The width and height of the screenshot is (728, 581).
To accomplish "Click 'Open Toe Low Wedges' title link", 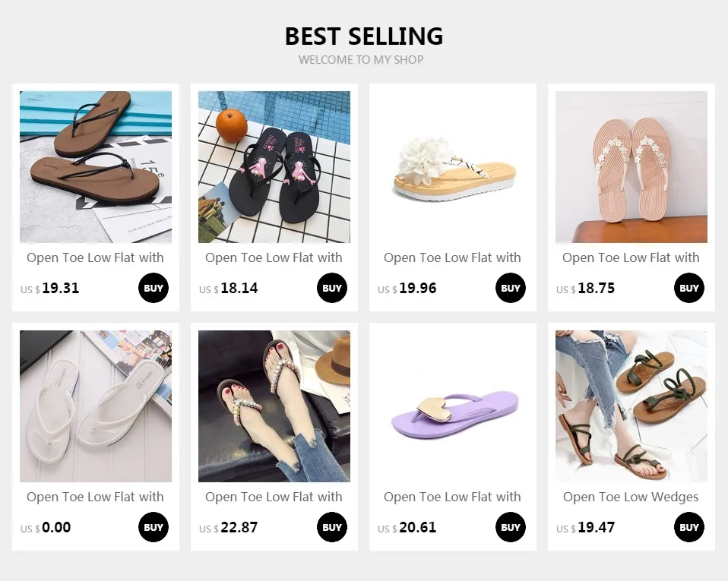I will [x=631, y=497].
